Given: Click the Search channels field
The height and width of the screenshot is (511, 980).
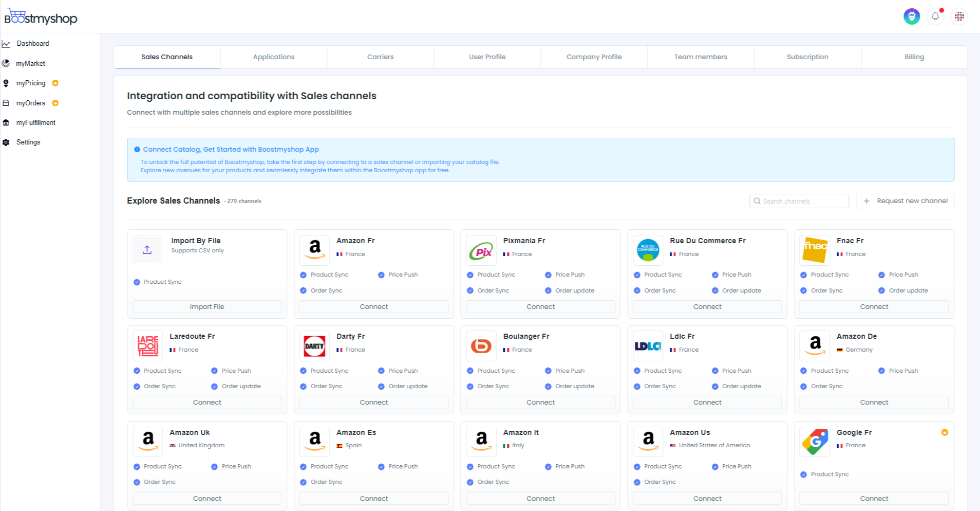Looking at the screenshot, I should click(799, 201).
